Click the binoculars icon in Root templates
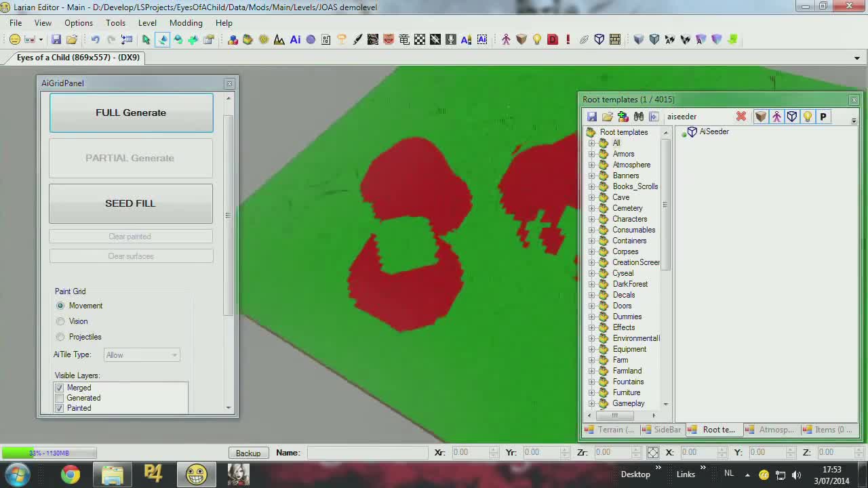 click(x=638, y=117)
